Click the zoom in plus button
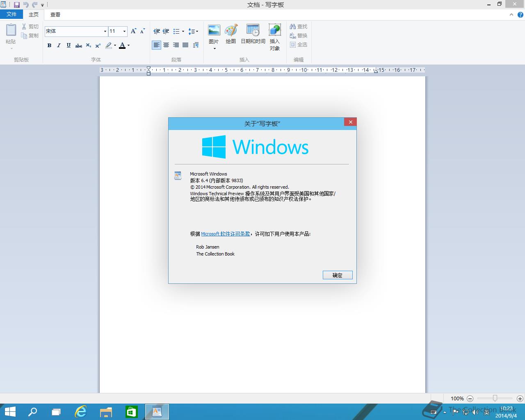 (520, 398)
